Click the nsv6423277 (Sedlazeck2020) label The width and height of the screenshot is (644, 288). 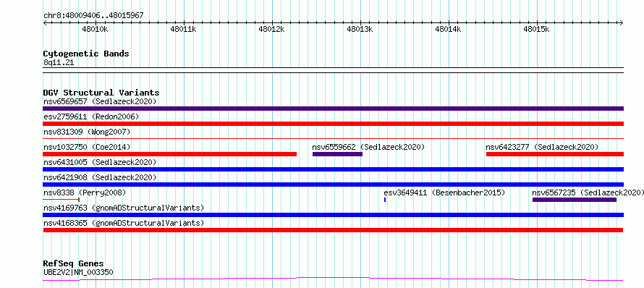tap(542, 147)
